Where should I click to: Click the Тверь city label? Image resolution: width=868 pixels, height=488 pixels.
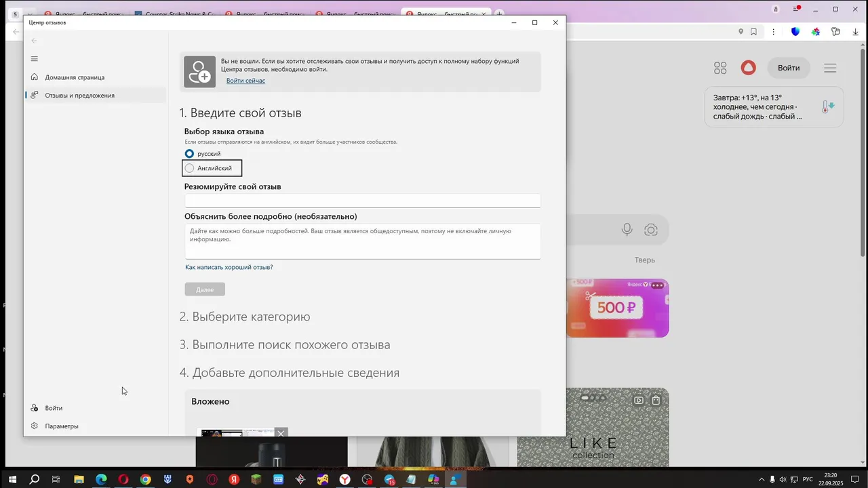(645, 260)
